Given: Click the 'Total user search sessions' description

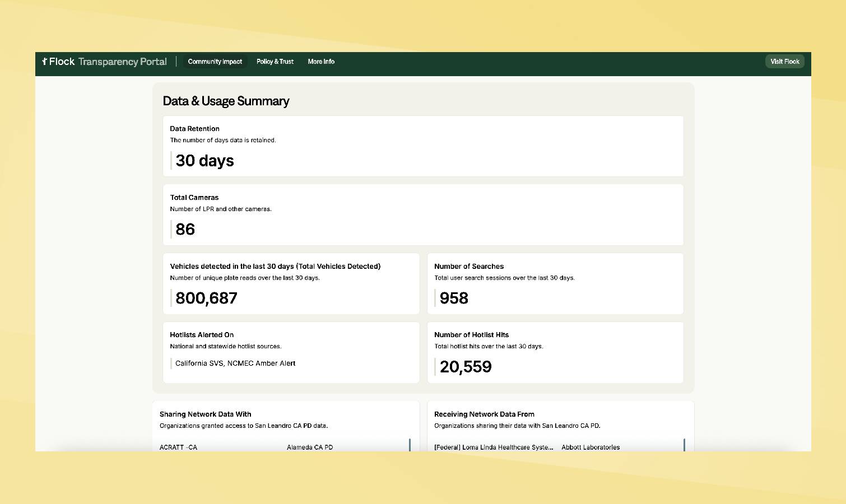Looking at the screenshot, I should tap(504, 278).
